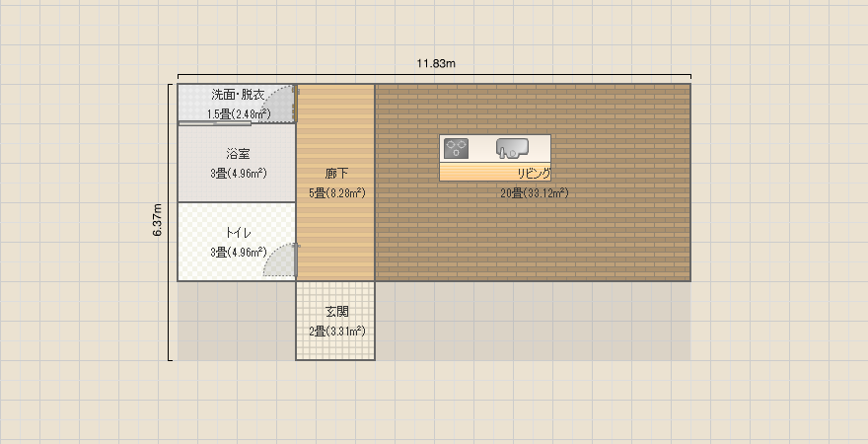Click the 1.5畳(2.48m²) area text
Screen dimensions: 868x444
pyautogui.click(x=239, y=114)
